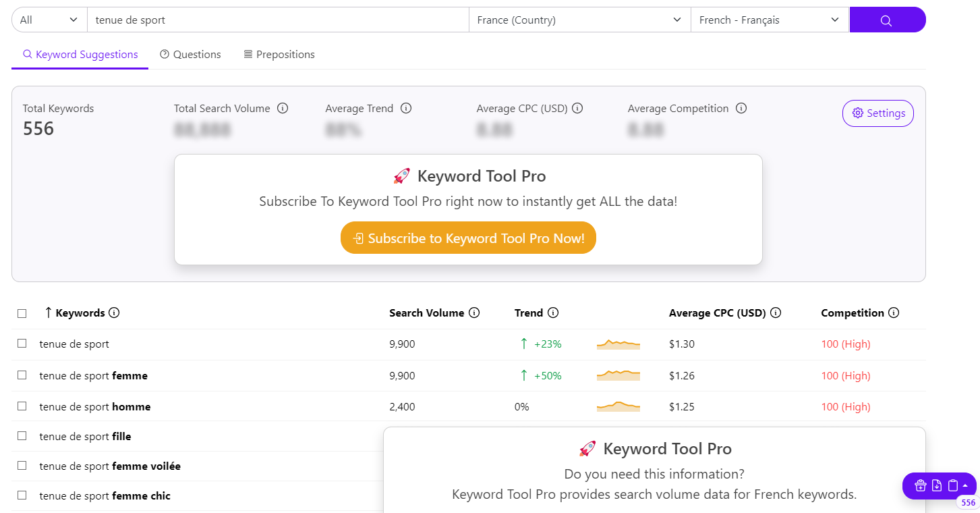This screenshot has height=513, width=980.
Task: Tick checkbox for 'tenue de sport' row
Action: [22, 344]
